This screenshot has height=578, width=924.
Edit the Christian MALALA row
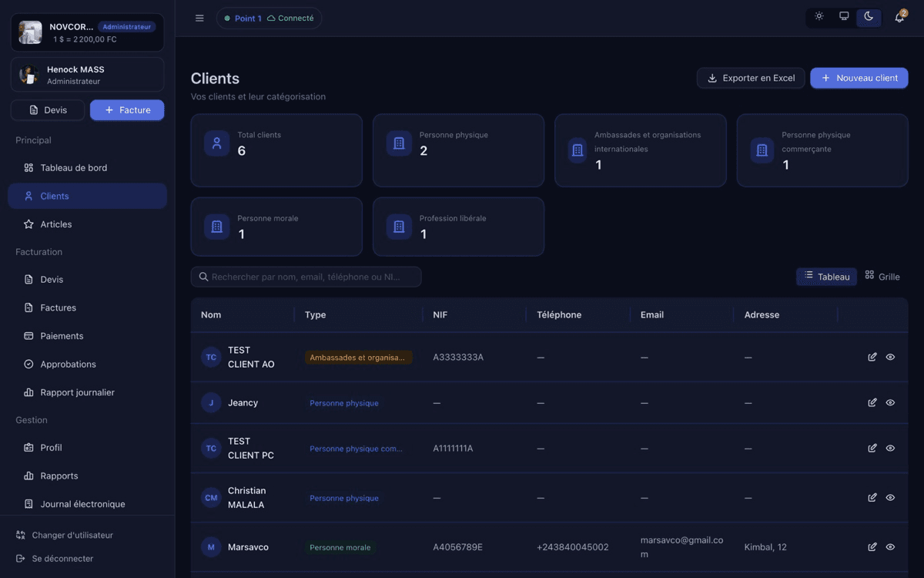[x=872, y=497]
